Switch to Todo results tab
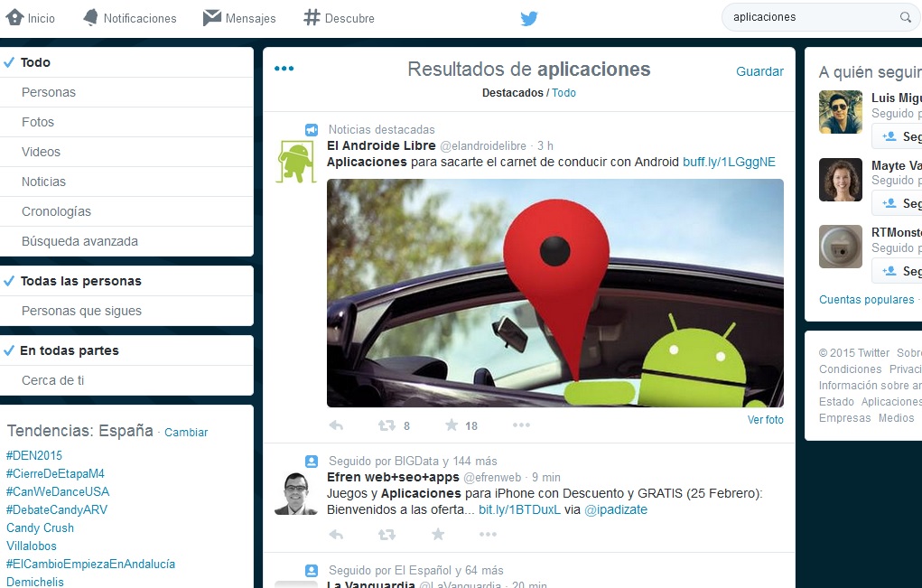The width and height of the screenshot is (922, 588). tap(563, 93)
